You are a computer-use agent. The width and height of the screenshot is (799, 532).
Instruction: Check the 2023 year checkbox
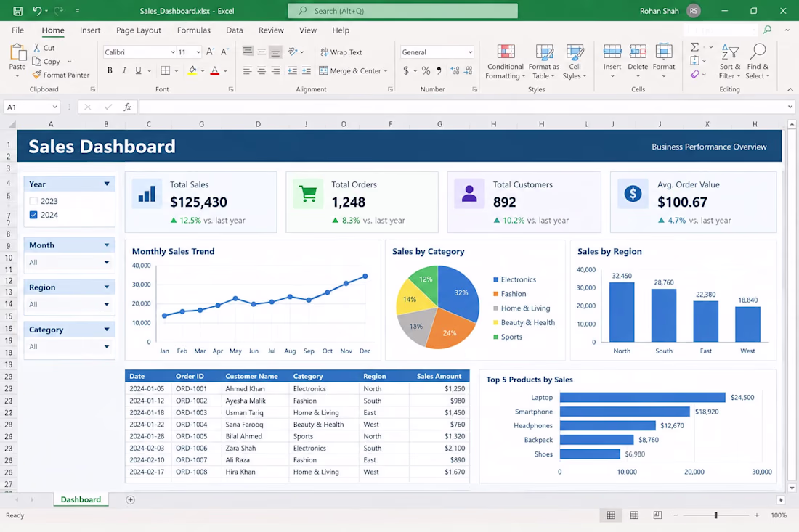coord(33,201)
